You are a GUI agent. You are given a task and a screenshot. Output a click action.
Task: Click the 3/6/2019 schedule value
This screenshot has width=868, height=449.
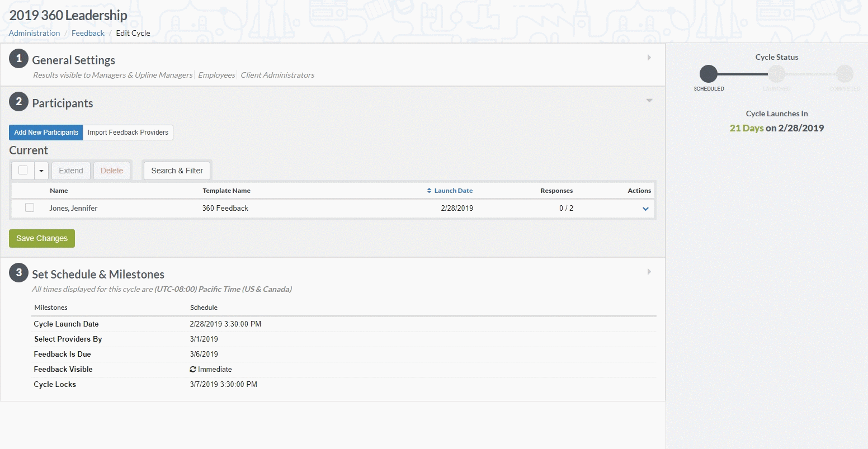click(204, 354)
